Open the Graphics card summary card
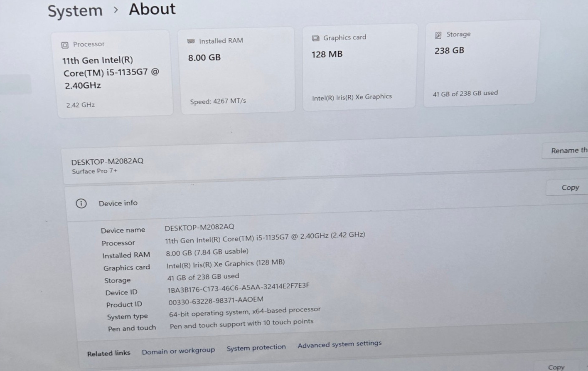This screenshot has width=588, height=371. [x=360, y=67]
